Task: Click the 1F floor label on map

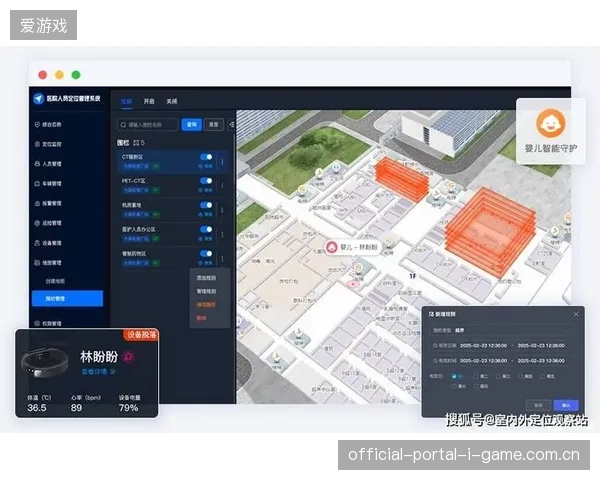Action: (412, 276)
